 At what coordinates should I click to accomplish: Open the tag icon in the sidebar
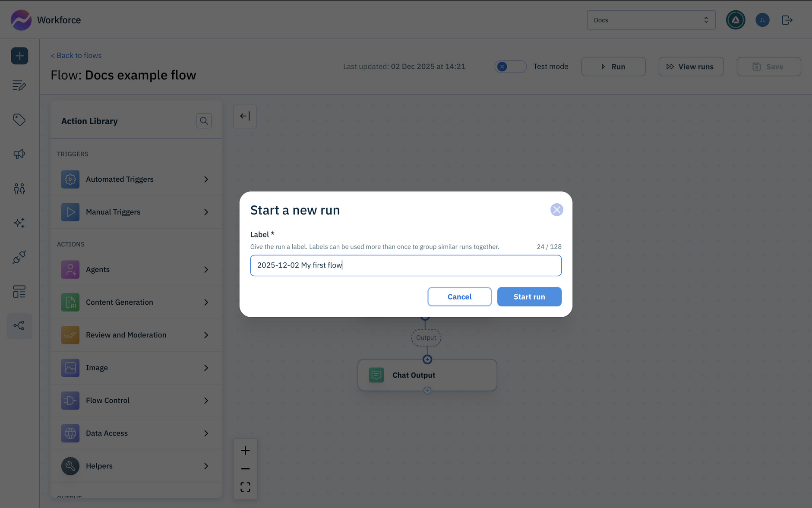(x=19, y=120)
